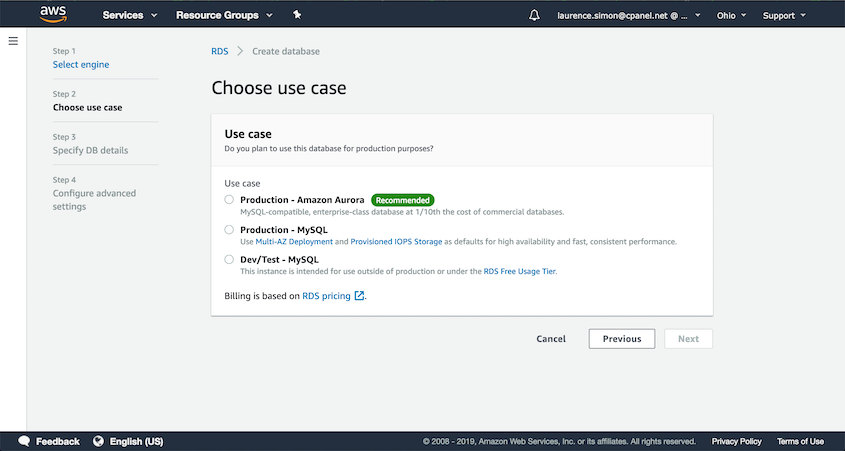
Task: Choose the Dev/Test - MySQL use case
Action: [229, 260]
